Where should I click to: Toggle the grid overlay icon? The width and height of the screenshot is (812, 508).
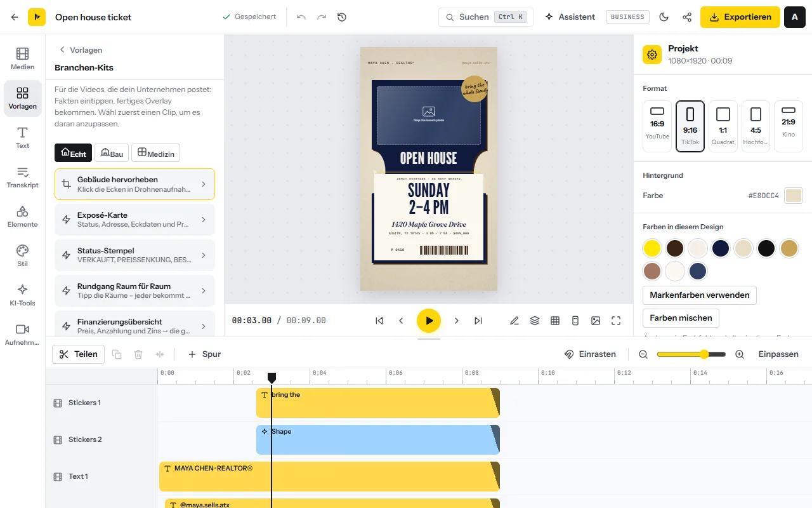point(555,321)
